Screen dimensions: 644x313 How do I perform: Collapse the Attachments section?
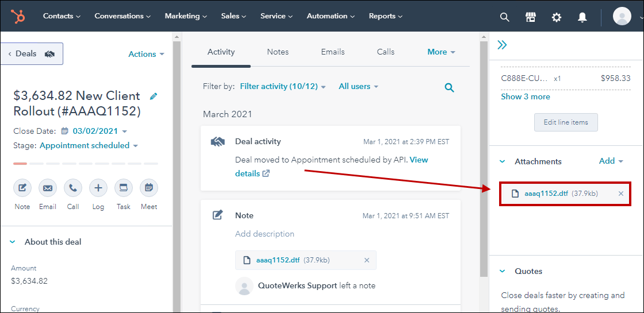pyautogui.click(x=503, y=161)
